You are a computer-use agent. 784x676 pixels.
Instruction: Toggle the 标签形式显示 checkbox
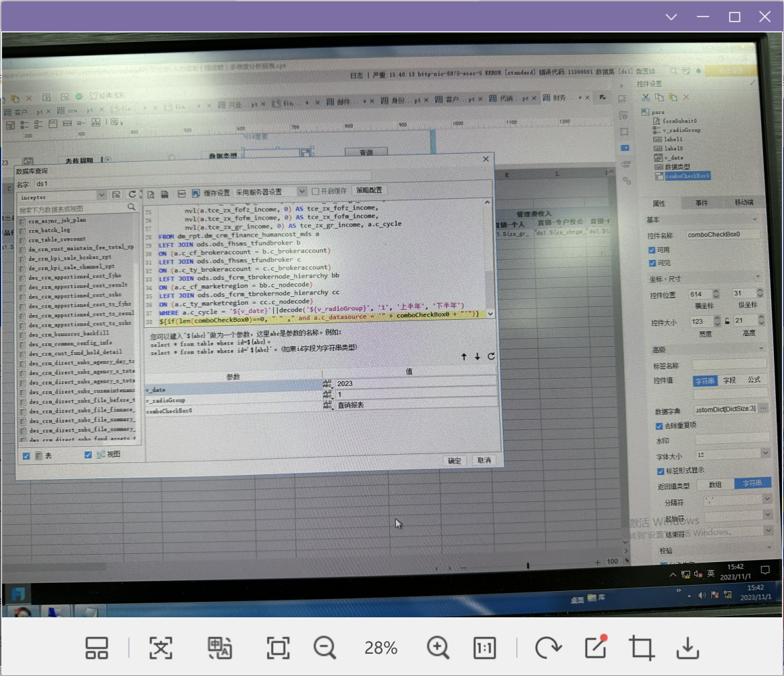pos(661,471)
